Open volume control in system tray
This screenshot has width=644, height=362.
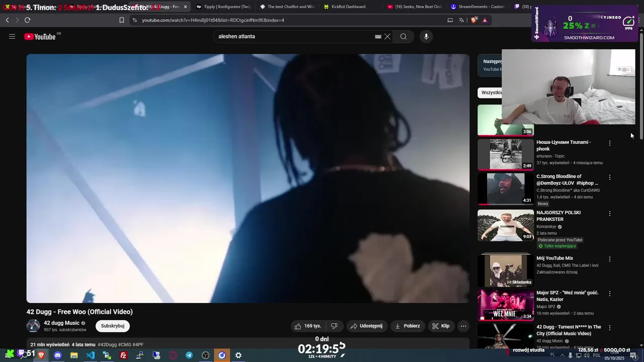587,355
